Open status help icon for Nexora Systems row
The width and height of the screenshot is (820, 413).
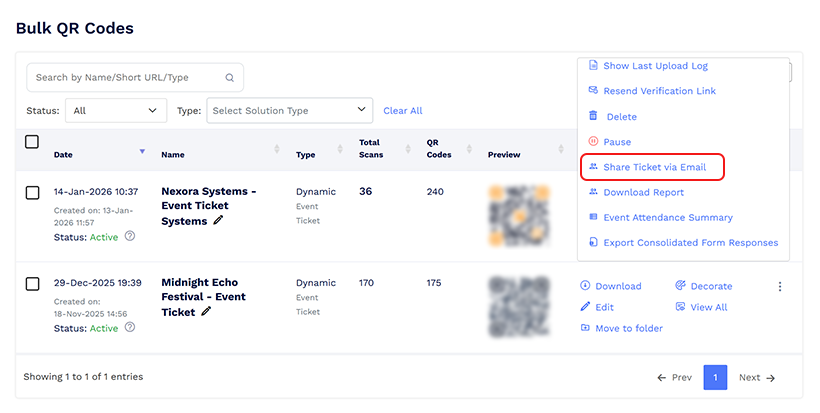(x=130, y=236)
